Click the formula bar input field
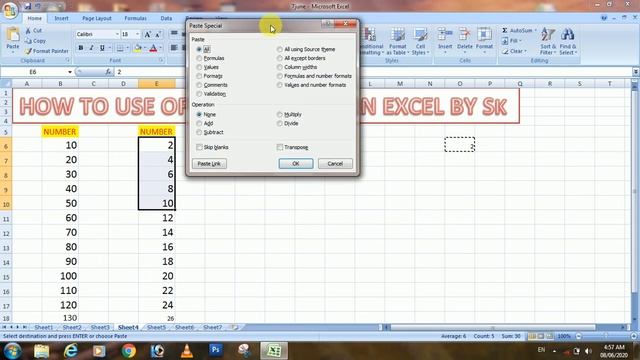This screenshot has height=360, width=640. point(373,72)
